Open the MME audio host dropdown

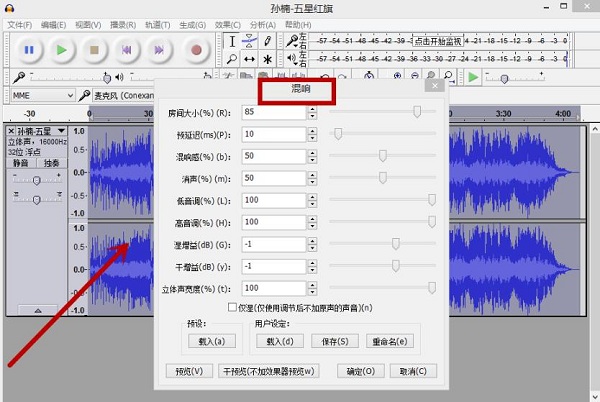(x=40, y=95)
